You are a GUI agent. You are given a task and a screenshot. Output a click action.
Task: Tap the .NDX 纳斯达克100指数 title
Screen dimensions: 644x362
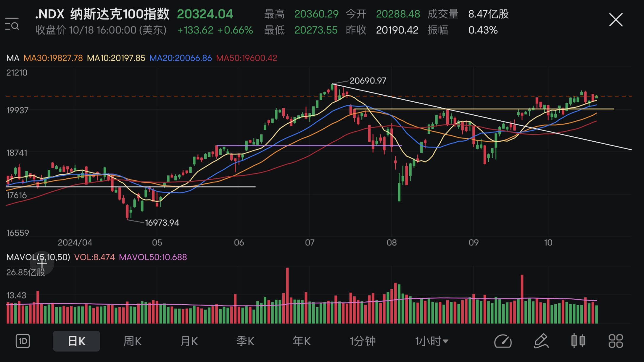102,14
